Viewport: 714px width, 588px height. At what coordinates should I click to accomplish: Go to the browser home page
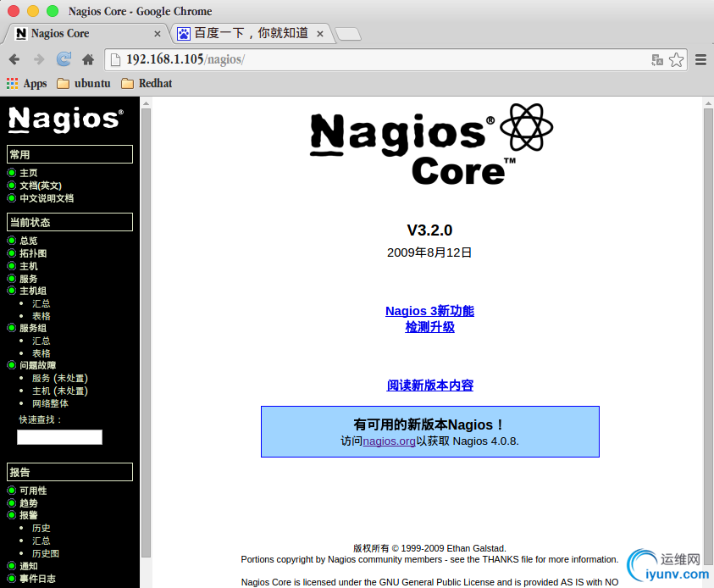(x=88, y=59)
